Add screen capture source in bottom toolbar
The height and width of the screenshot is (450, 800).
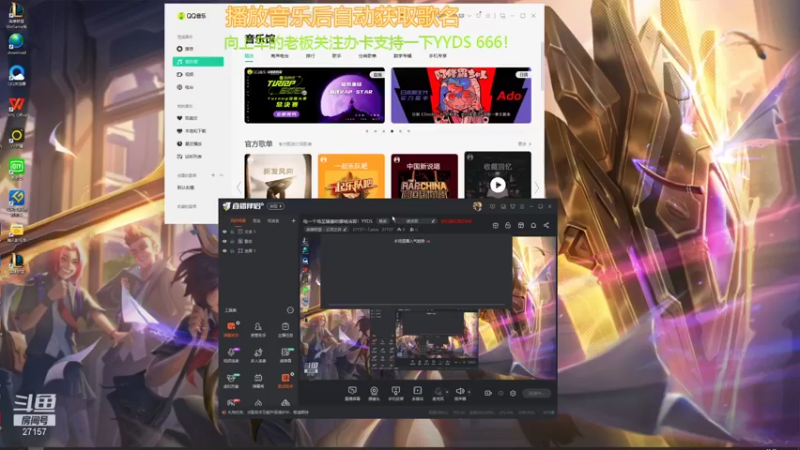[352, 393]
